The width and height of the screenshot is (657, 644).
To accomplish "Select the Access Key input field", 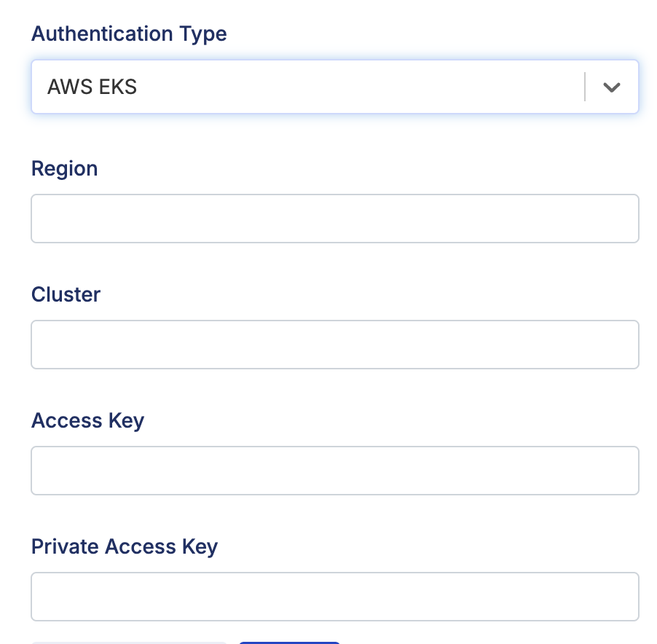I will point(334,471).
